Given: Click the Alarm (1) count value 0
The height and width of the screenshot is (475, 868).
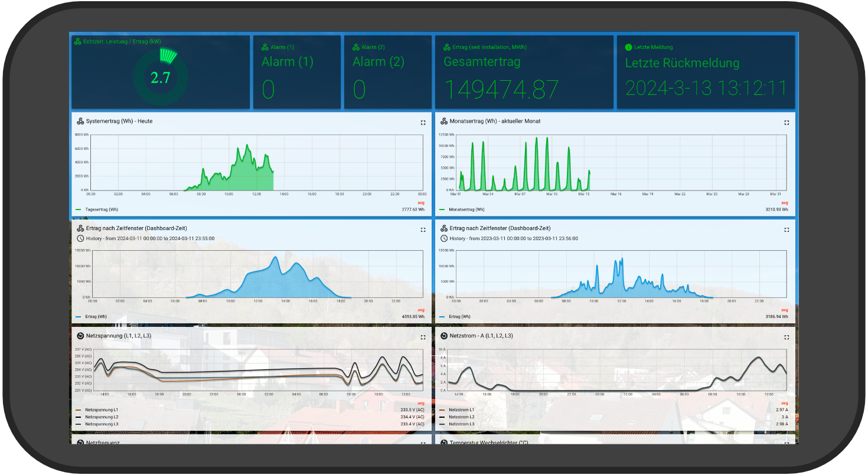Looking at the screenshot, I should (x=268, y=90).
